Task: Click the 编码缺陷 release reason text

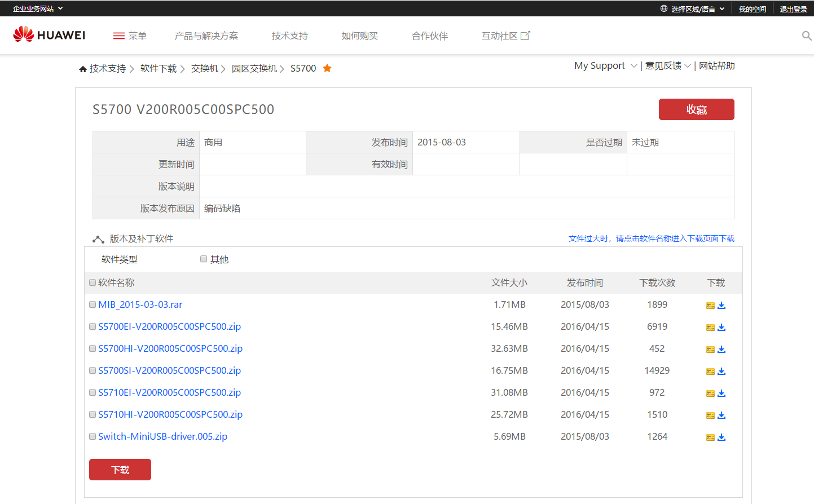Action: click(x=222, y=208)
